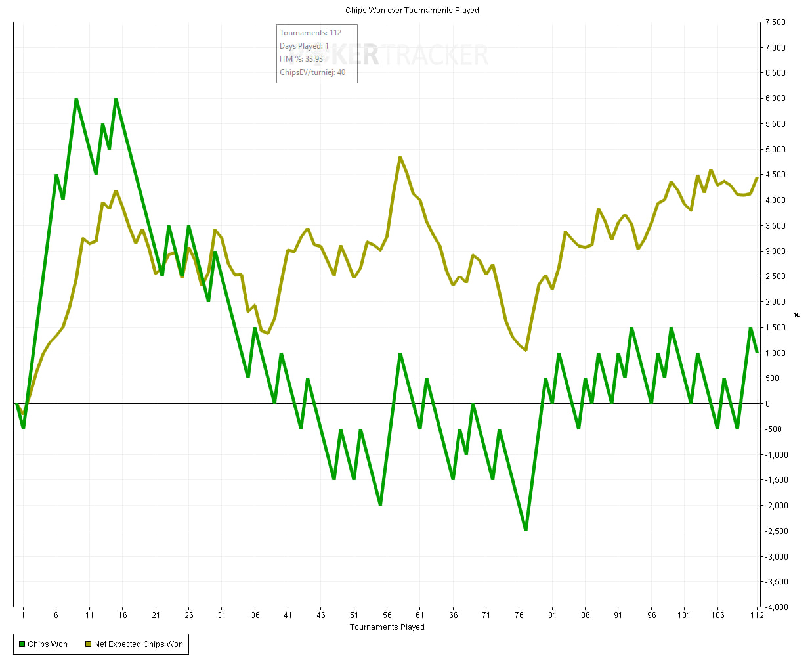Viewport: 812px width, 660px height.
Task: Click the olive line's peak near tournament 58
Action: click(400, 158)
